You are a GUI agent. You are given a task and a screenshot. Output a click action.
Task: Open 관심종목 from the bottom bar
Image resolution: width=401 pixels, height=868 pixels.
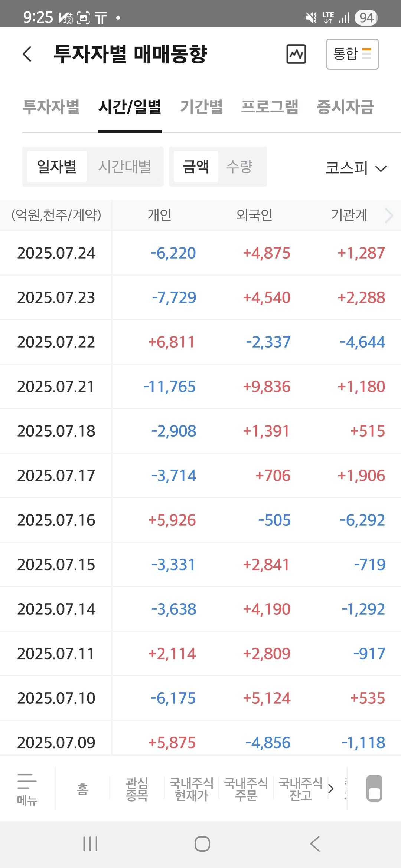137,789
